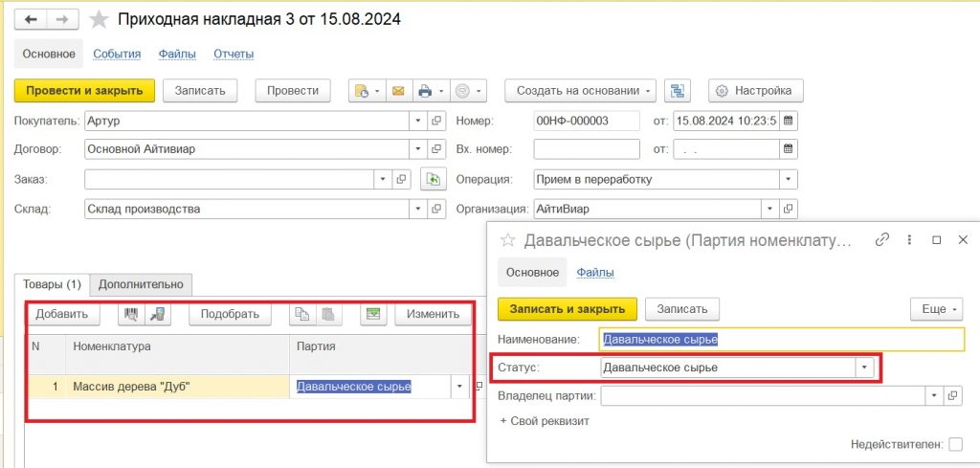The height and width of the screenshot is (468, 980).
Task: Open the document structure icon
Action: point(677,91)
